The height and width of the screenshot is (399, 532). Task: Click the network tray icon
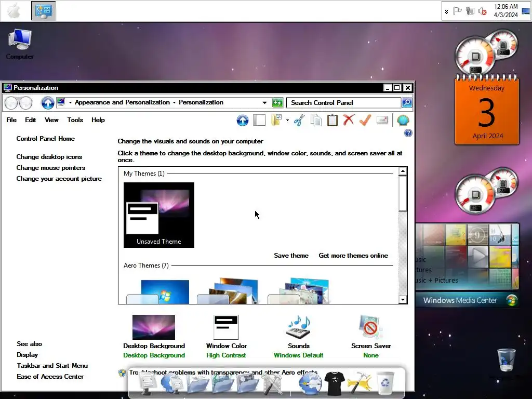(470, 11)
